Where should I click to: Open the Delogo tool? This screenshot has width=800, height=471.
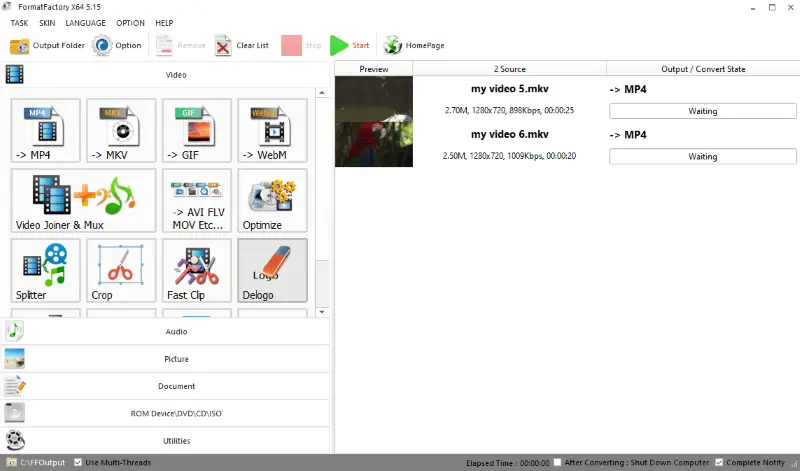click(x=272, y=270)
